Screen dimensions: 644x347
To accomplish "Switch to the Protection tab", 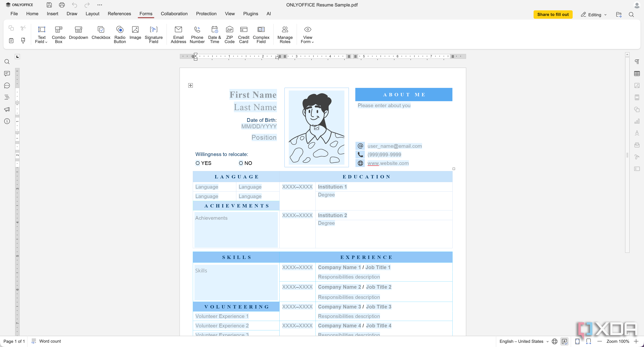I will [206, 14].
